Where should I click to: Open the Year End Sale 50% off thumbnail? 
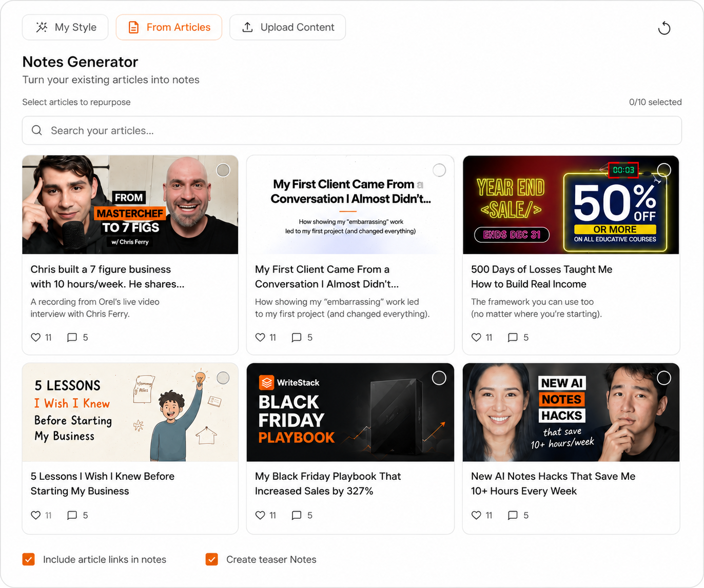tap(571, 205)
